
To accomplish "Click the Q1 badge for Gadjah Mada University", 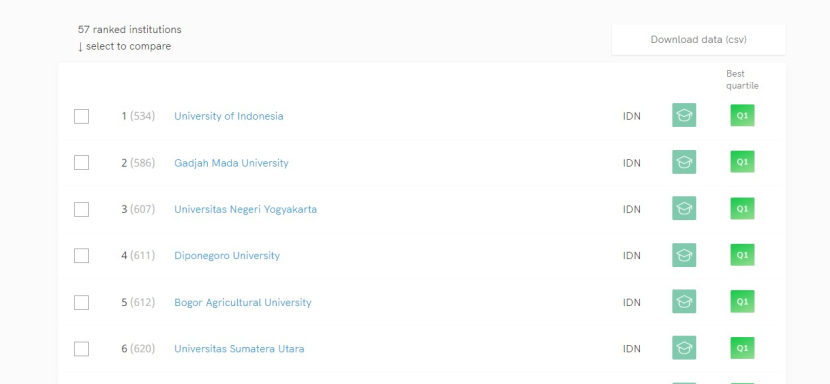I will click(x=742, y=162).
